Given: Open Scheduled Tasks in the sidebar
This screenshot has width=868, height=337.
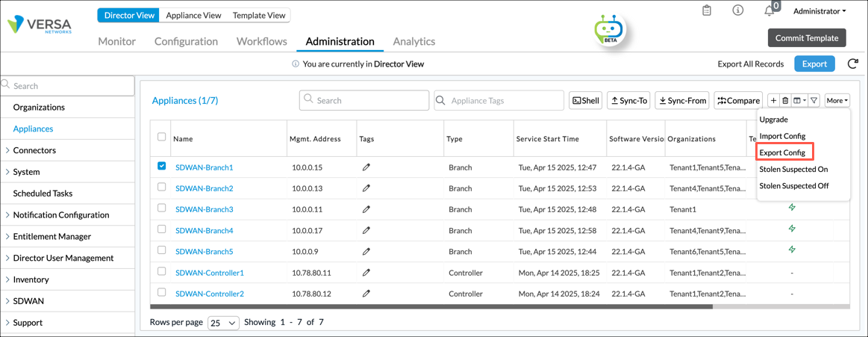Looking at the screenshot, I should [x=43, y=194].
